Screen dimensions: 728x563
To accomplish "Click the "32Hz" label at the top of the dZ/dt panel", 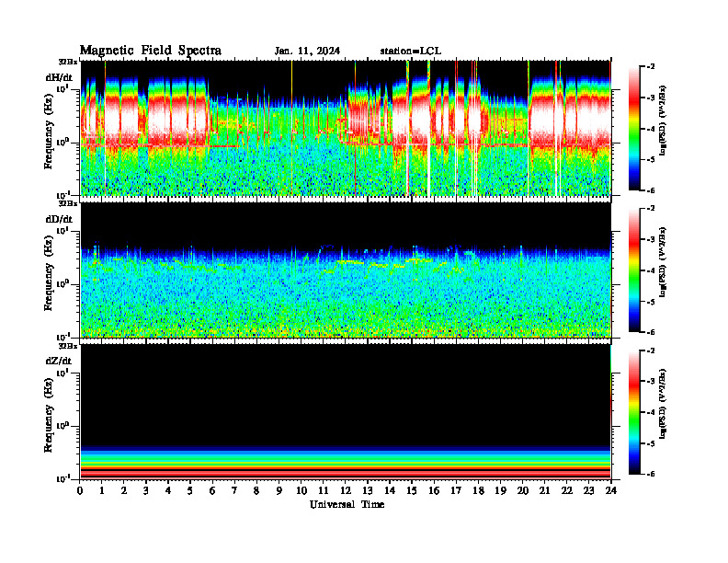I will click(68, 346).
